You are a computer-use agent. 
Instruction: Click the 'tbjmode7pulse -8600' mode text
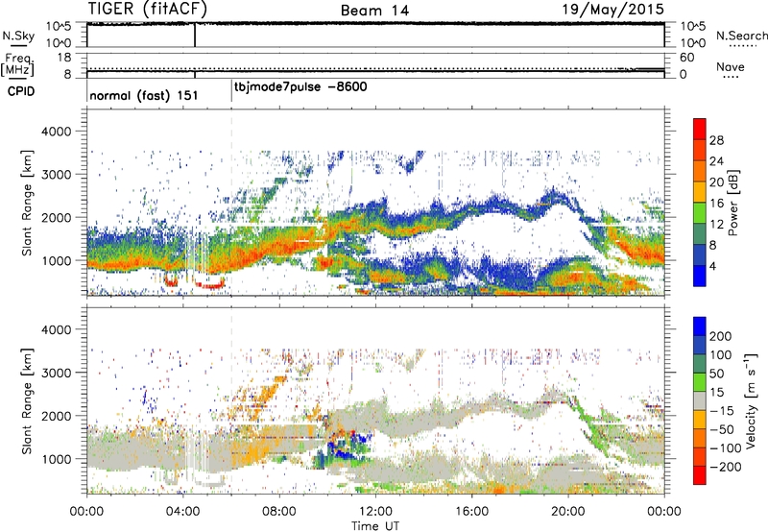(x=300, y=87)
